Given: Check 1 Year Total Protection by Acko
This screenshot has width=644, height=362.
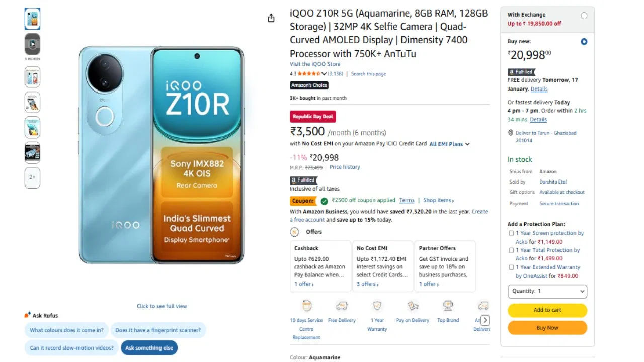Looking at the screenshot, I should [x=511, y=250].
